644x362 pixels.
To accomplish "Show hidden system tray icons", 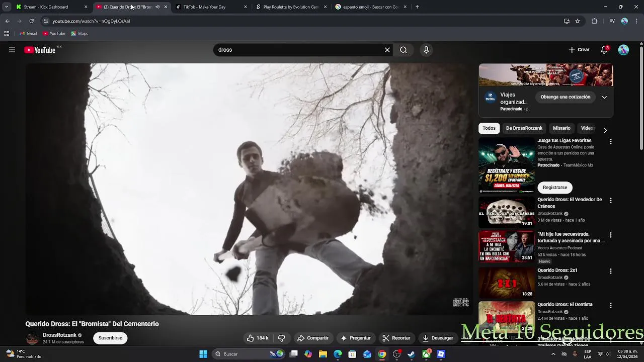I will click(553, 354).
